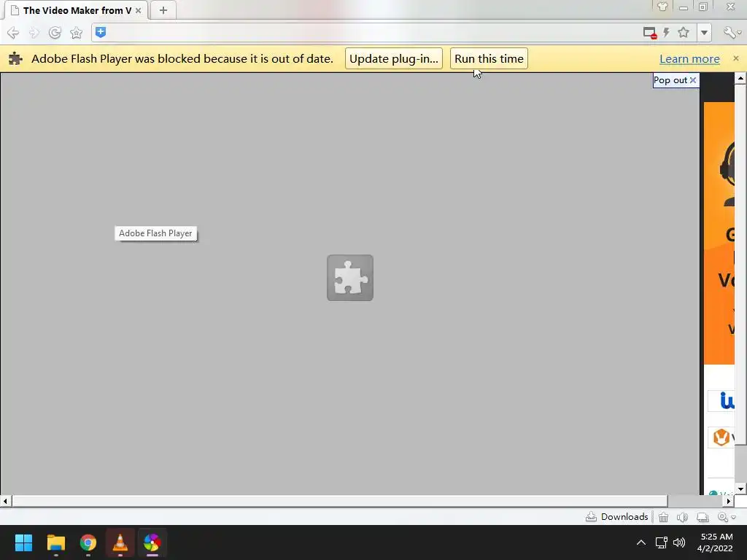The height and width of the screenshot is (560, 747).
Task: Click the trash can icon in status bar
Action: click(x=663, y=517)
